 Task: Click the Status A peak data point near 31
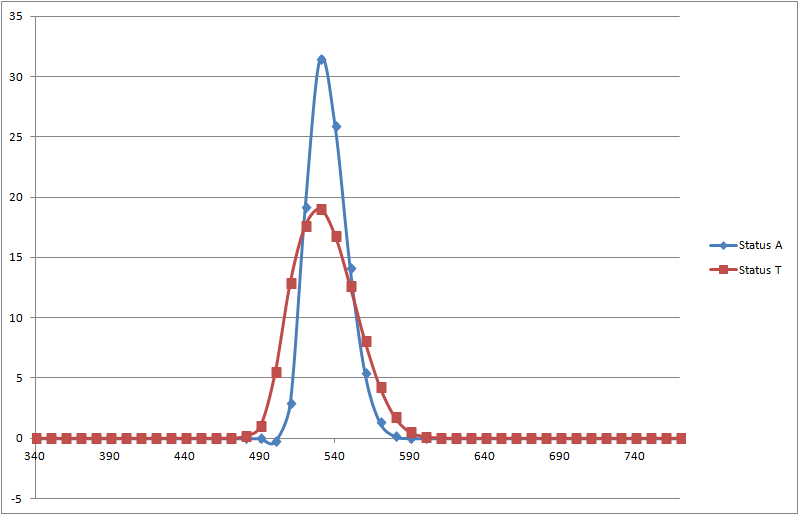pyautogui.click(x=322, y=60)
